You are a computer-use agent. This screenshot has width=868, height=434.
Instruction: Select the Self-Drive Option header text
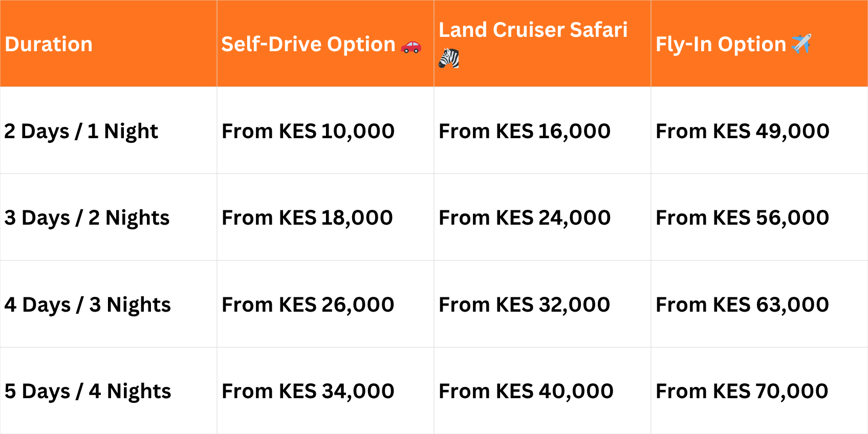(308, 45)
